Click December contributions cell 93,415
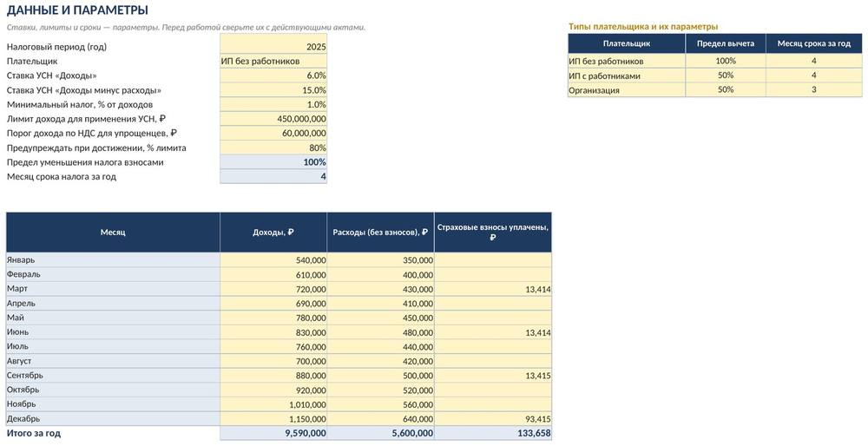 (x=493, y=418)
